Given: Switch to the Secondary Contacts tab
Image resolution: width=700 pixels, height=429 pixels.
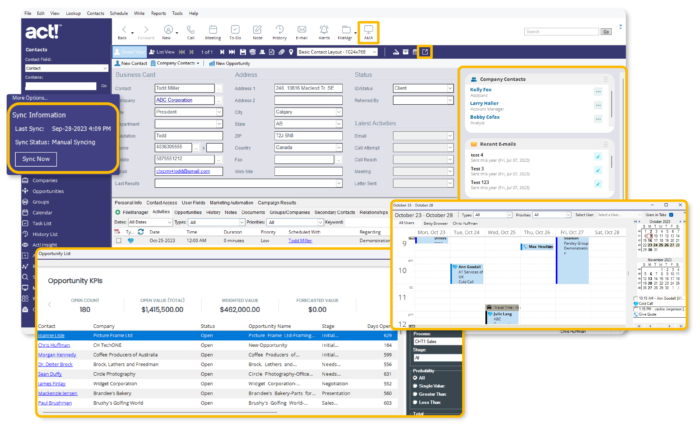Looking at the screenshot, I should point(334,212).
